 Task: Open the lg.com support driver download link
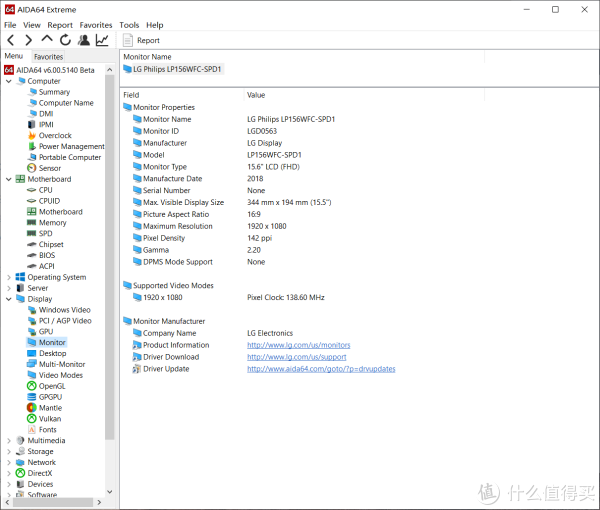tap(297, 357)
